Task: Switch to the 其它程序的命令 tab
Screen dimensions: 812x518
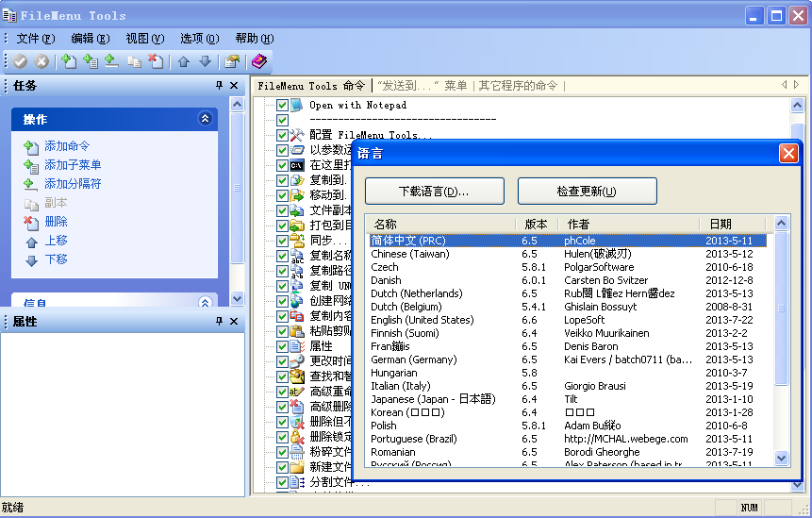Action: [x=518, y=85]
